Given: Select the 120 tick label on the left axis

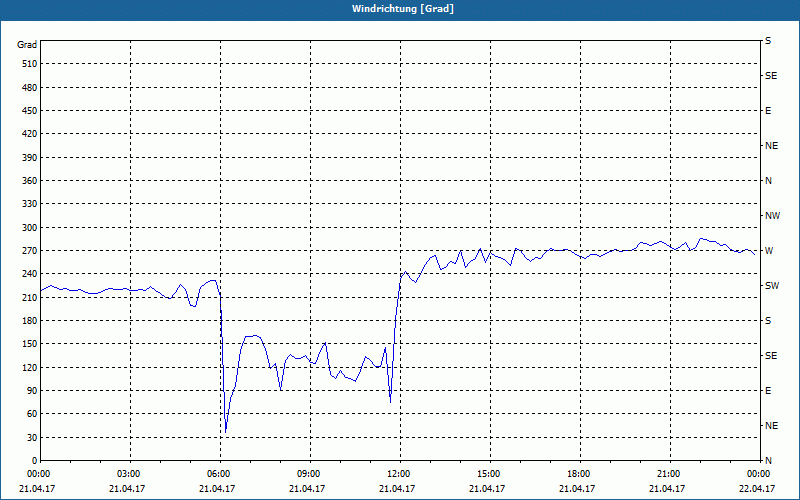Looking at the screenshot, I should coord(29,367).
